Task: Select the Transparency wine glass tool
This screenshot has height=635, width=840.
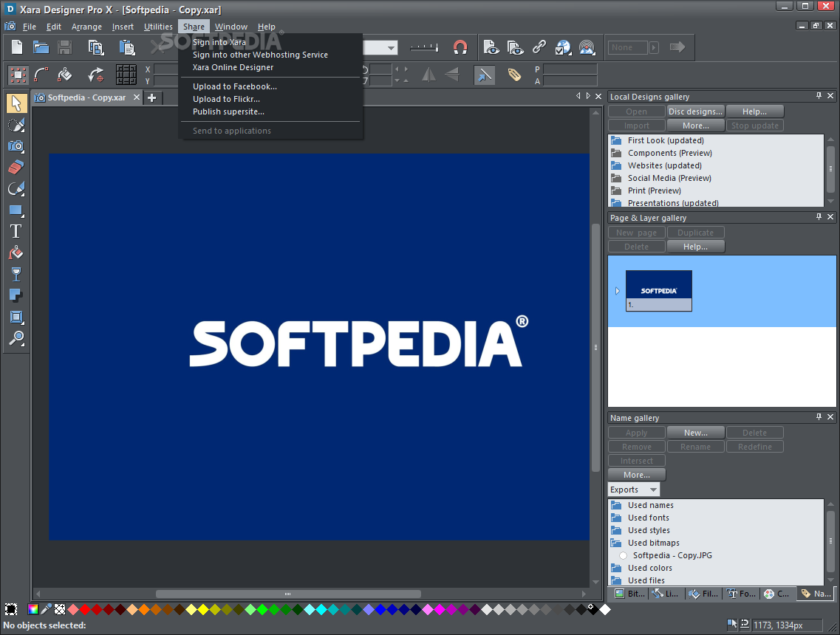Action: pos(16,274)
